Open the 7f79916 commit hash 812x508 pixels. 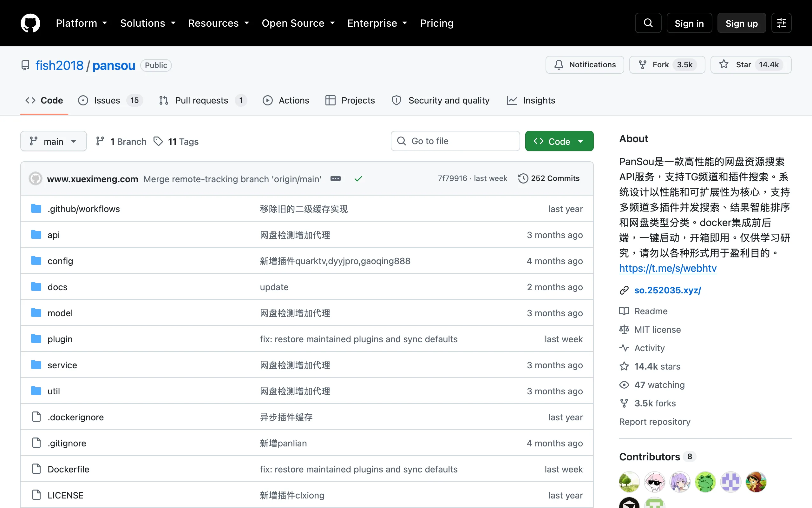coord(452,178)
